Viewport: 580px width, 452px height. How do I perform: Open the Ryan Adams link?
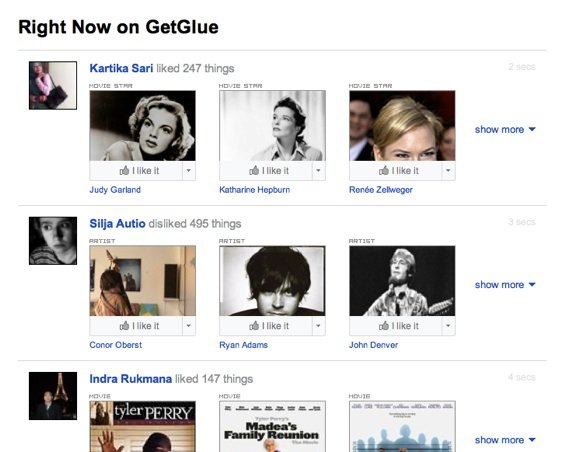243,345
